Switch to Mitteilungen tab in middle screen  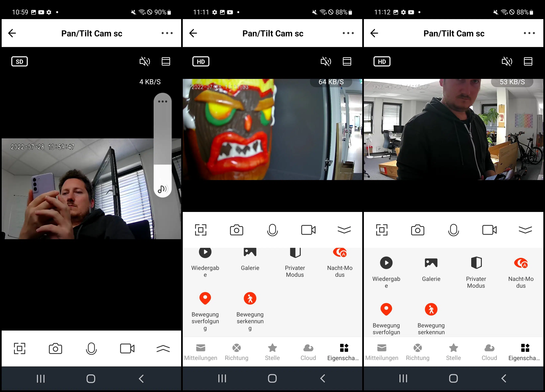point(201,352)
